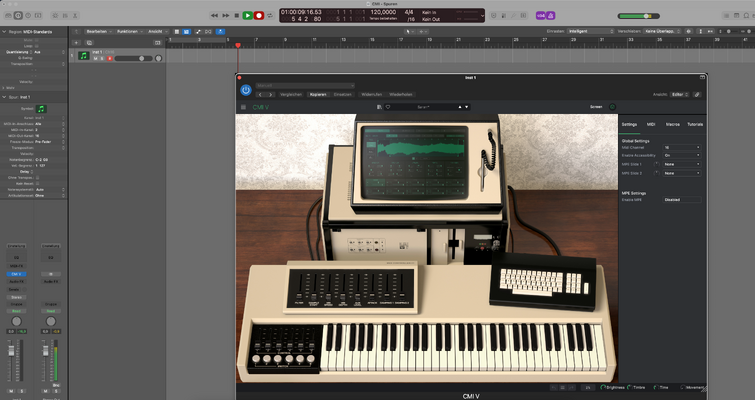Viewport: 755px width, 400px height.
Task: Click the Kopieren button
Action: coord(318,94)
